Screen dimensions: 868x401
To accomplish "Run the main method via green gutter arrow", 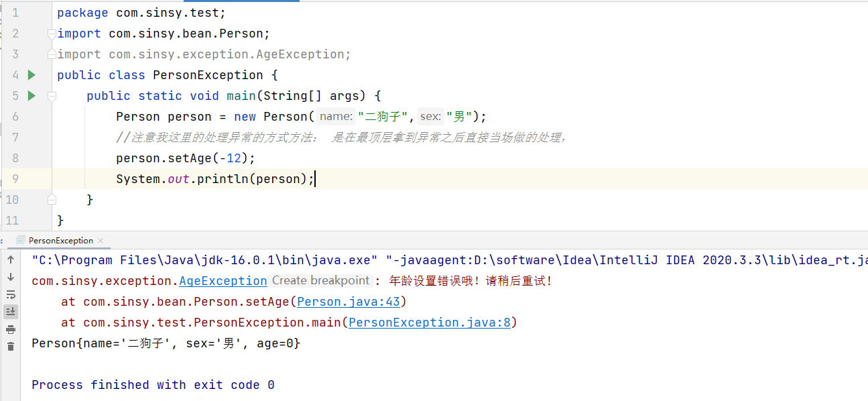I will click(x=31, y=96).
